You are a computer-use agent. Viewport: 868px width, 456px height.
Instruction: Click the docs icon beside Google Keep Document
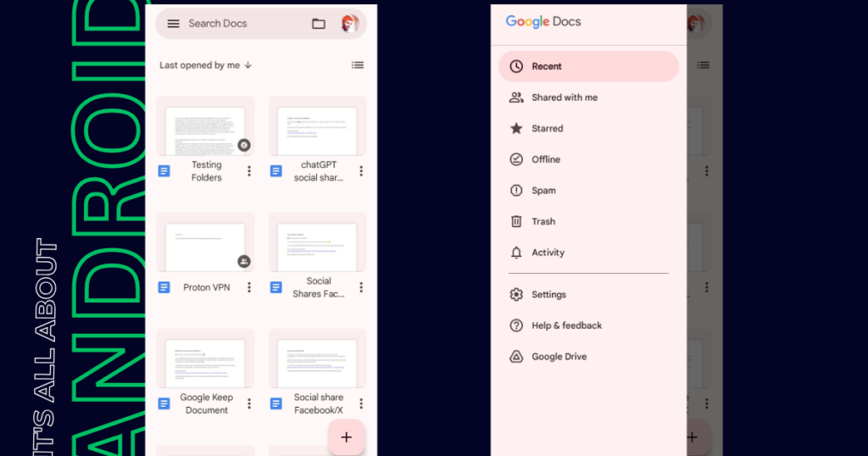pos(164,403)
